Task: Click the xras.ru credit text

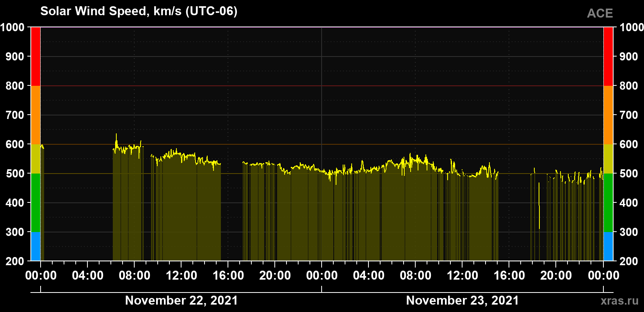Action: point(619,301)
